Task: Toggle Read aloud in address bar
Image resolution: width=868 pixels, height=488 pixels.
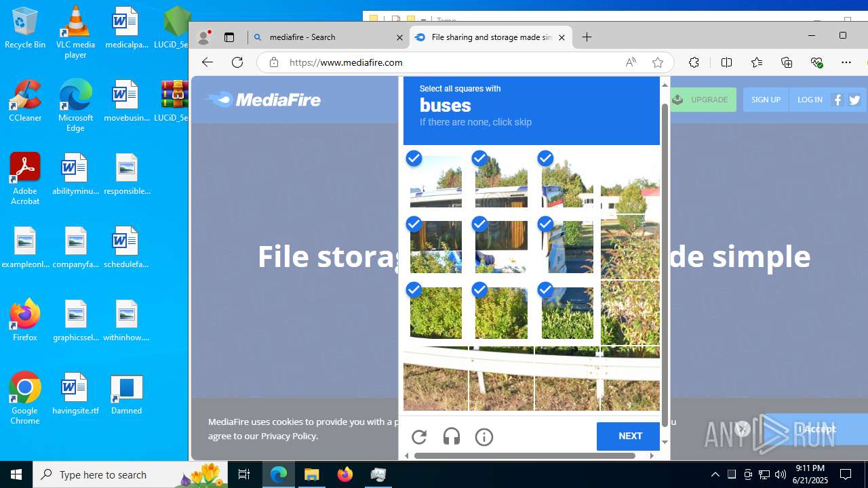Action: tap(631, 62)
